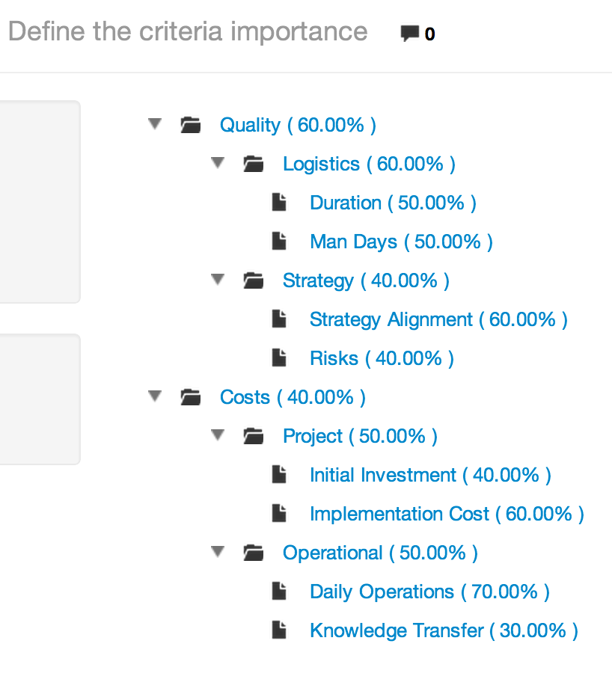Click the folder icon beside Quality
This screenshot has width=612, height=700.
click(x=191, y=124)
